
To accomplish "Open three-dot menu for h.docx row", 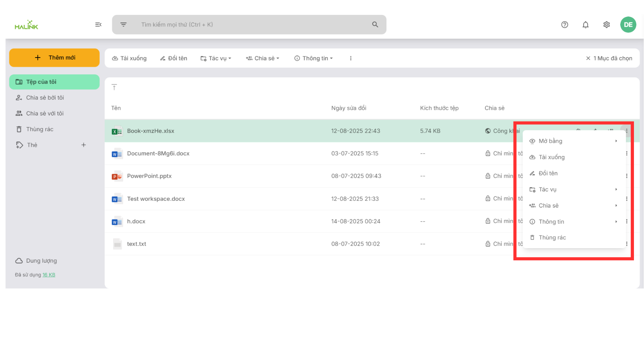I will pyautogui.click(x=627, y=221).
